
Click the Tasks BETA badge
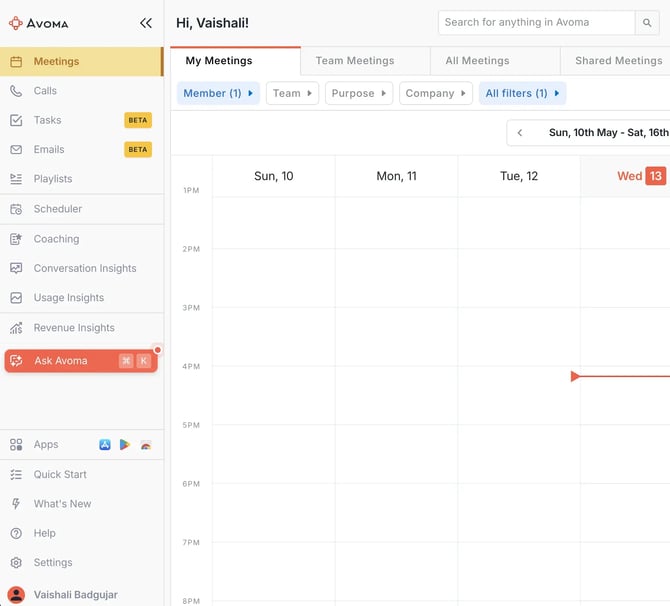[138, 121]
